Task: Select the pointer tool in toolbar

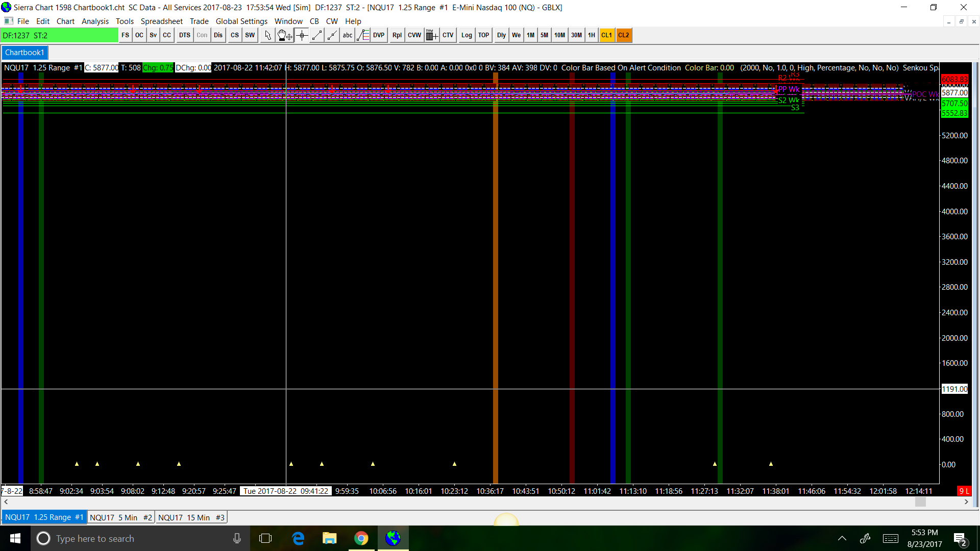Action: pyautogui.click(x=267, y=35)
